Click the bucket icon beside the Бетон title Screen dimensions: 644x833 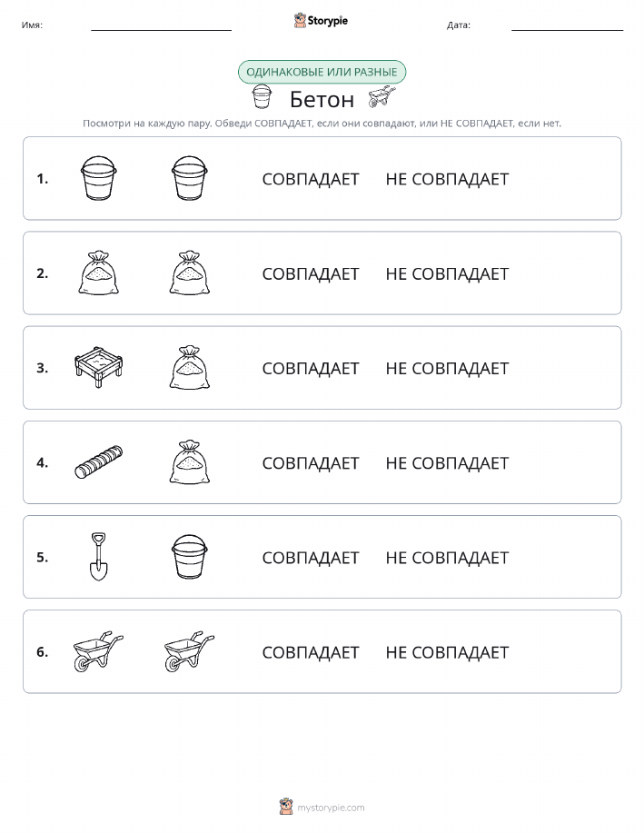click(262, 96)
